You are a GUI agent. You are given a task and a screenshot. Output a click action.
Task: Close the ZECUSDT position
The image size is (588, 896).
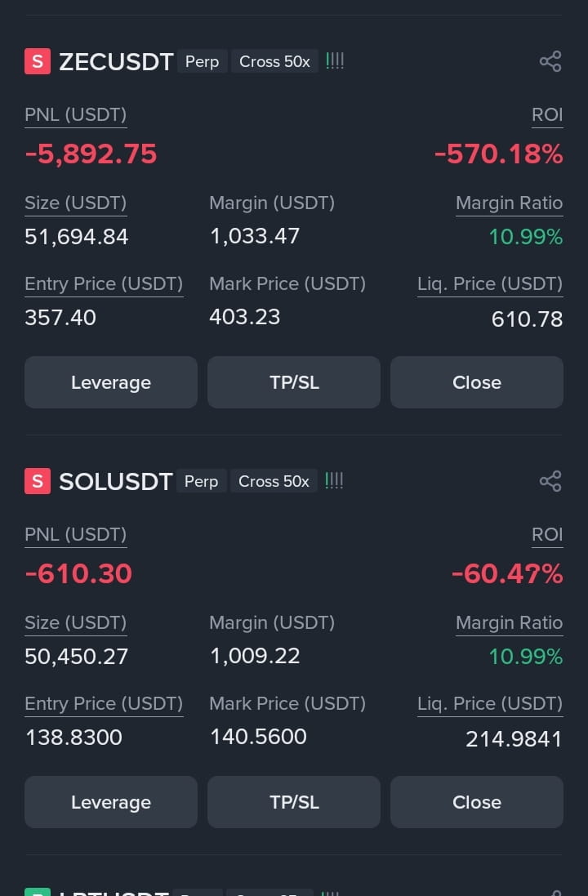click(x=477, y=382)
